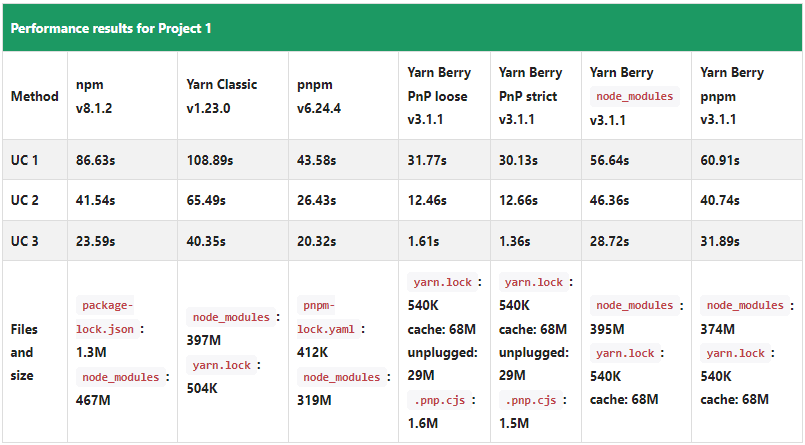The image size is (805, 445).
Task: Click the "UC 2" row label
Action: tap(25, 201)
